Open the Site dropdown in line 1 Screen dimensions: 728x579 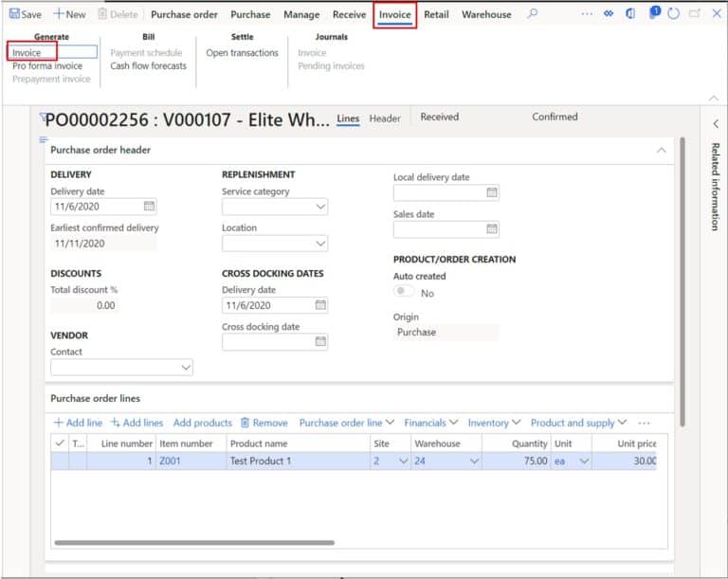coord(404,461)
